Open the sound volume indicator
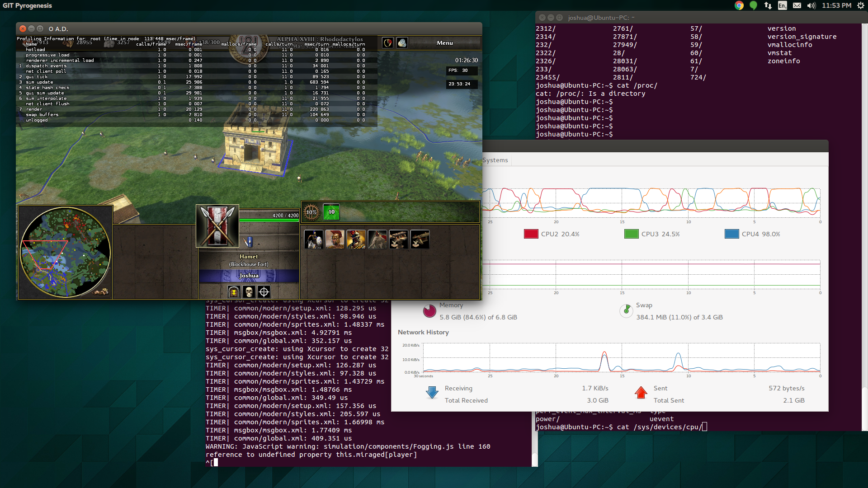The height and width of the screenshot is (488, 868). point(811,5)
